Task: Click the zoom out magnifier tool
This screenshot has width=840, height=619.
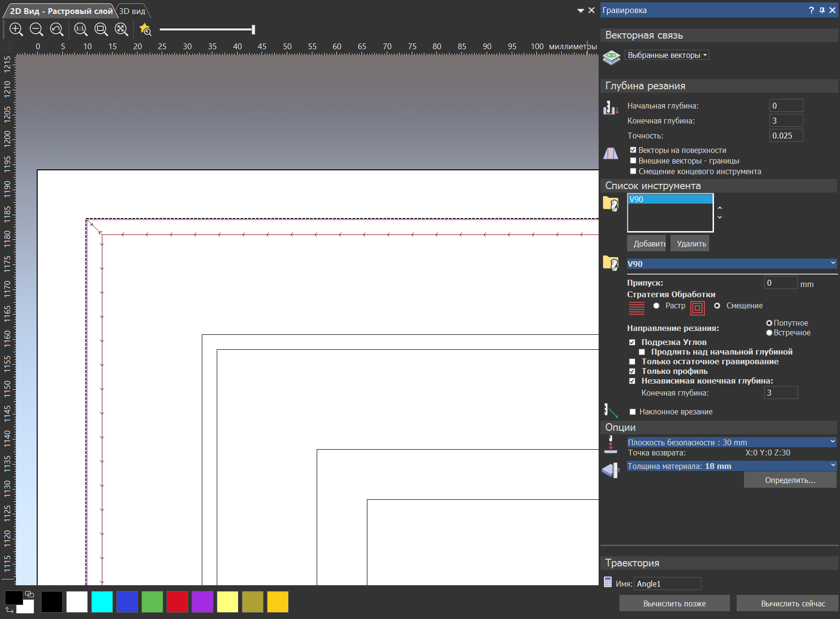Action: pos(36,29)
